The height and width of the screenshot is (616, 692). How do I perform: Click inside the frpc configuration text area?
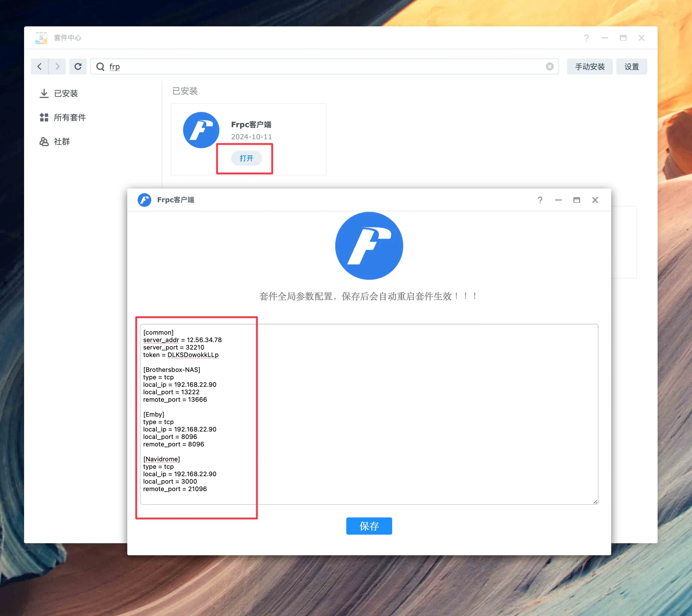pos(369,414)
